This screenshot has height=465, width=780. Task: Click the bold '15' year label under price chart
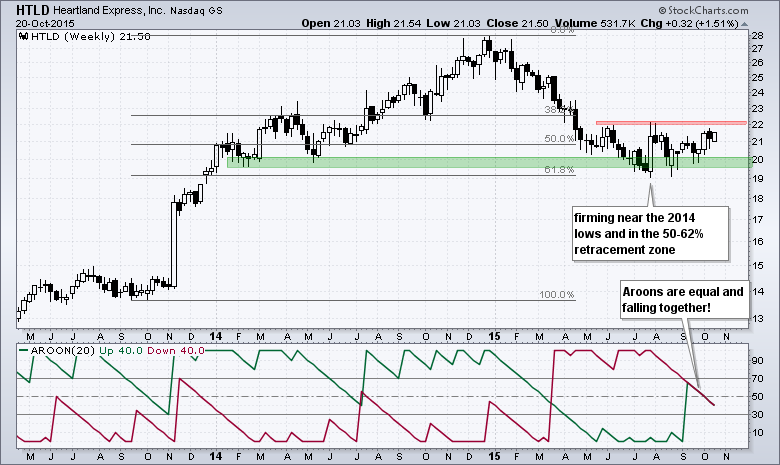(493, 336)
